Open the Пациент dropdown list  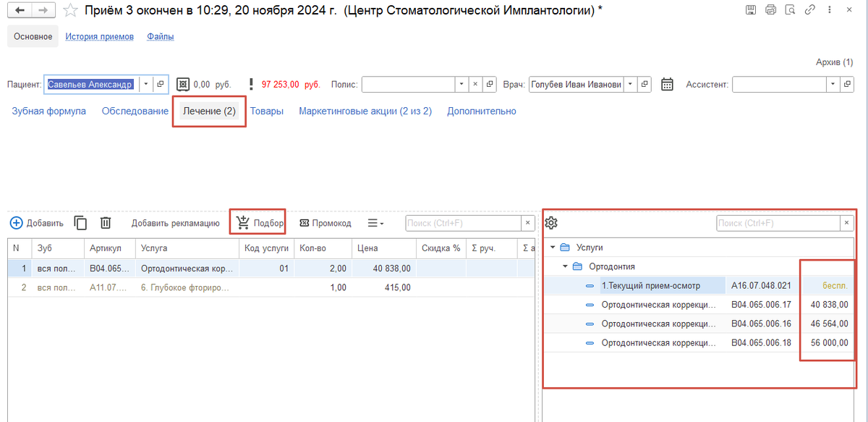[x=145, y=84]
